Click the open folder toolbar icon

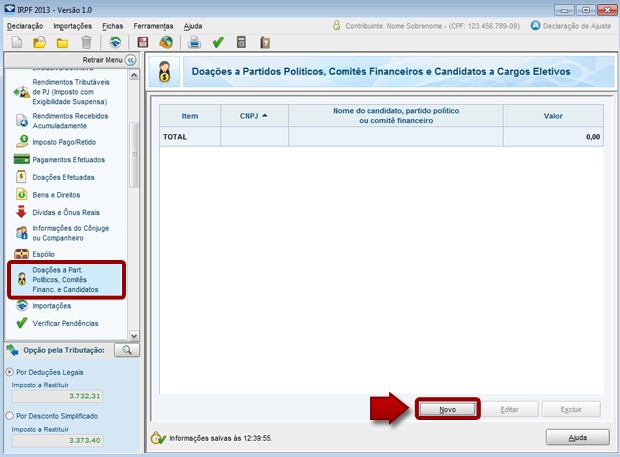(39, 42)
